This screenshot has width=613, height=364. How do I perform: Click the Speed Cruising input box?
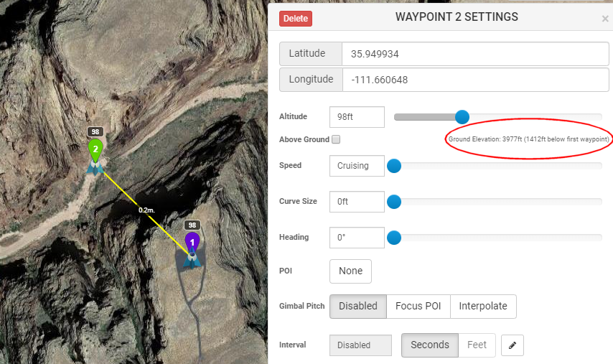[x=357, y=166]
